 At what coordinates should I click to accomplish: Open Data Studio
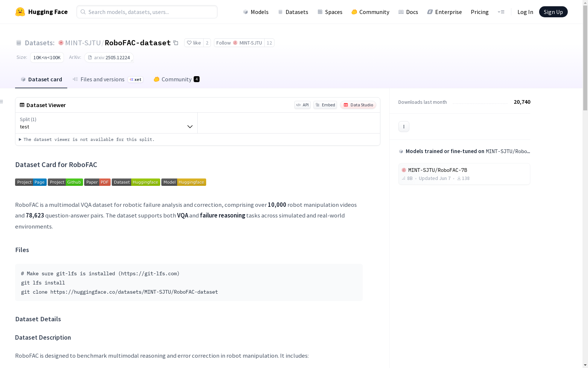[x=358, y=105]
